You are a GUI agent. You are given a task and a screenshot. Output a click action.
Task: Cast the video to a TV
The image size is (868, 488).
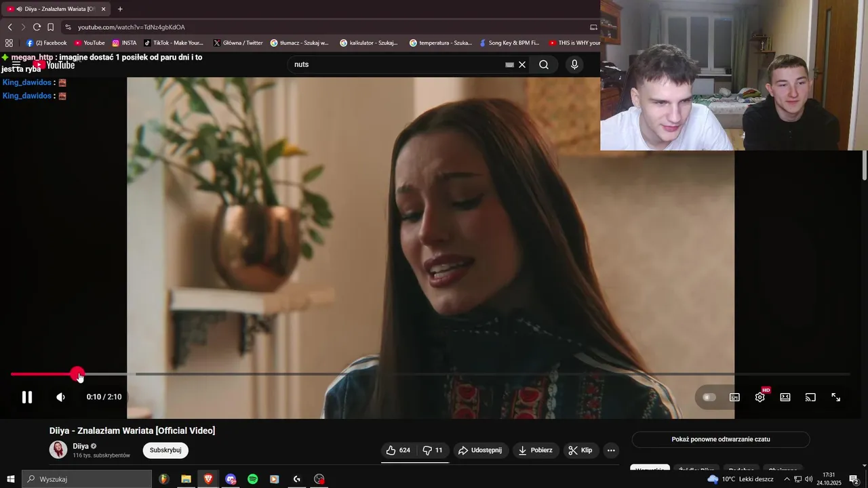(x=810, y=397)
